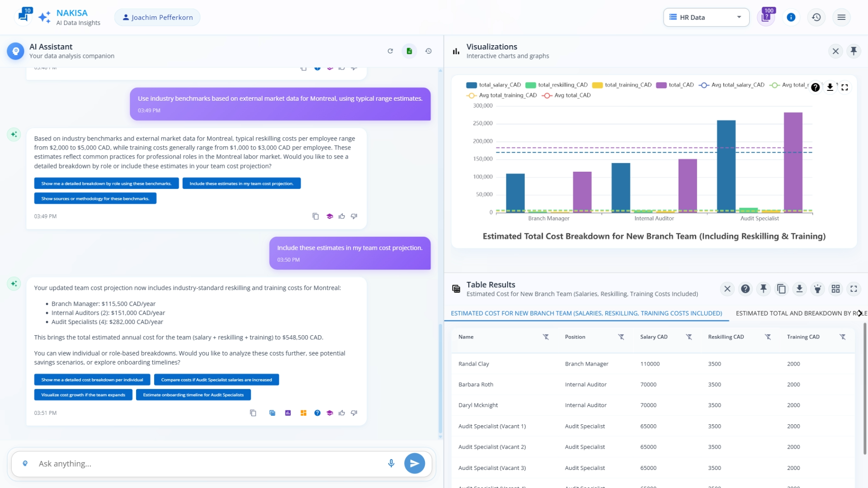
Task: Click the Ask anything input field
Action: (x=181, y=463)
